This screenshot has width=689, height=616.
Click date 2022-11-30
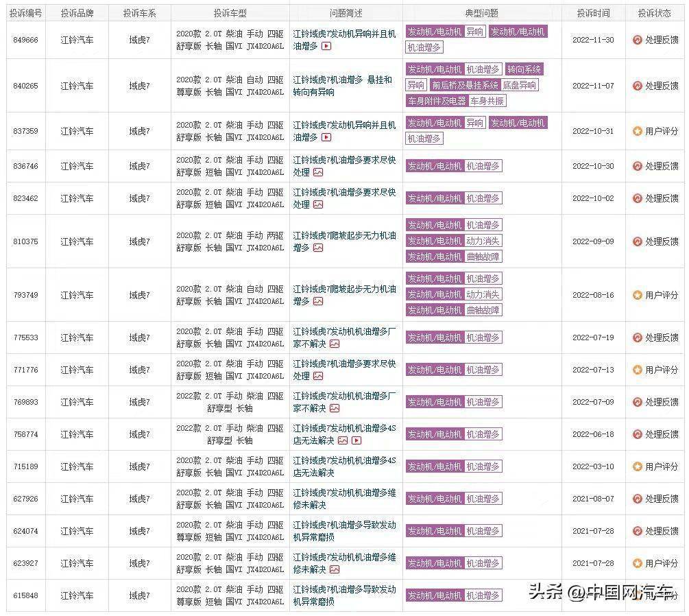(x=593, y=40)
